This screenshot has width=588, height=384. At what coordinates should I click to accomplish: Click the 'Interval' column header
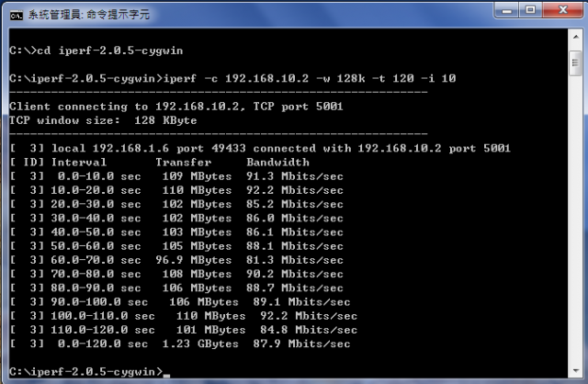click(x=79, y=163)
